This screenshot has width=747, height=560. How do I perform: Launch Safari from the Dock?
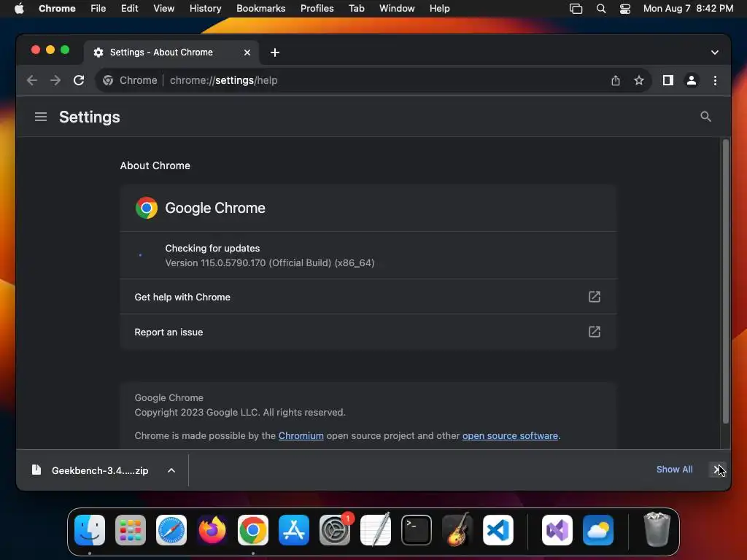click(x=171, y=530)
